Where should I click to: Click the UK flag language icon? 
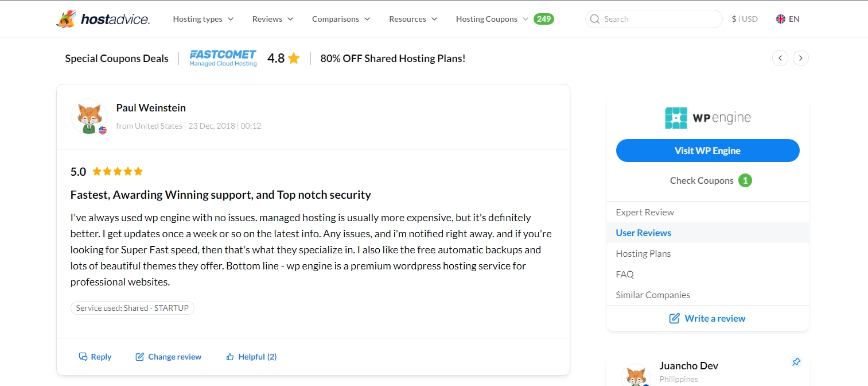[781, 19]
